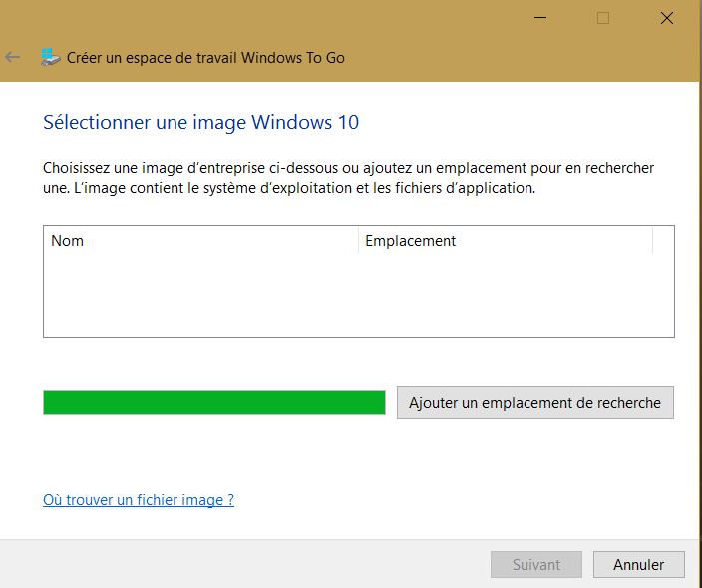This screenshot has height=588, width=702.
Task: Click the Suivant button
Action: [536, 565]
